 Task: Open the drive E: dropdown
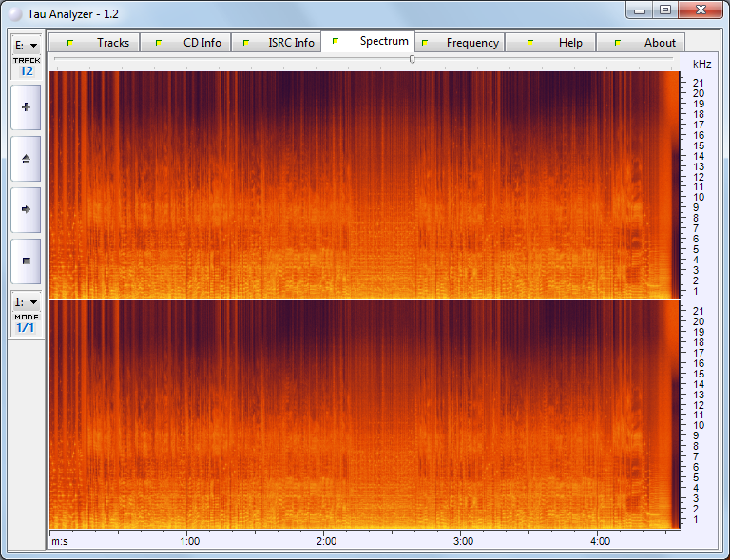point(26,45)
